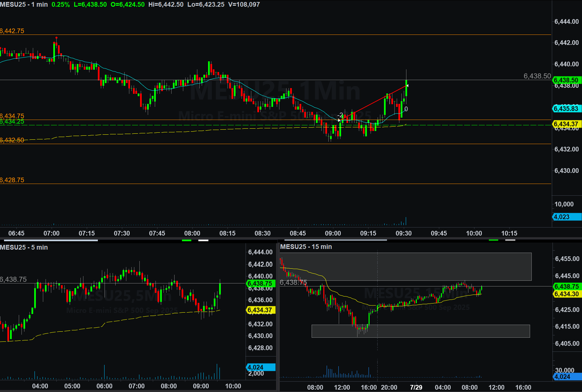The image size is (582, 392).
Task: Click the V=108,097 volume readout
Action: (244, 5)
